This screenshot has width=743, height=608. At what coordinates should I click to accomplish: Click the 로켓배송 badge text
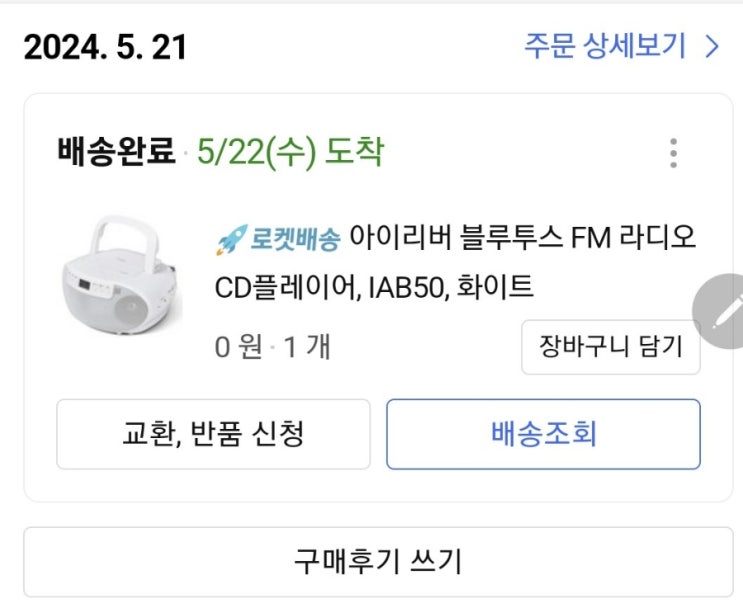(x=295, y=240)
